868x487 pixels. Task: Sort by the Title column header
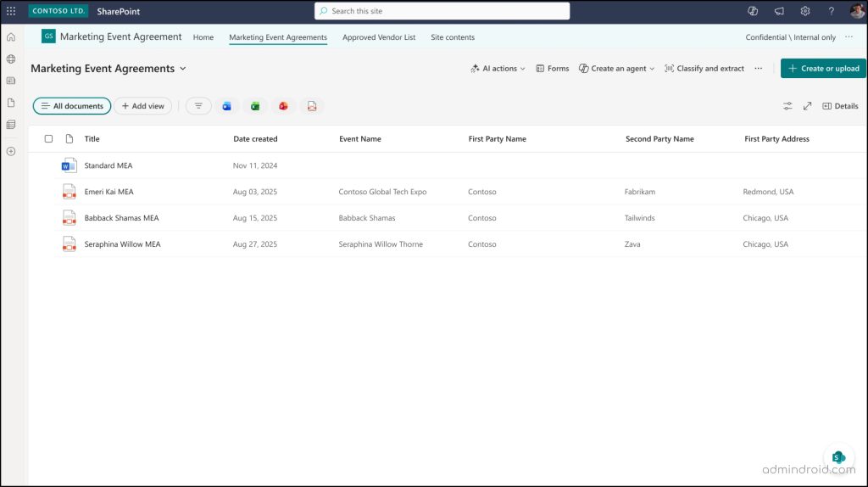tap(92, 139)
